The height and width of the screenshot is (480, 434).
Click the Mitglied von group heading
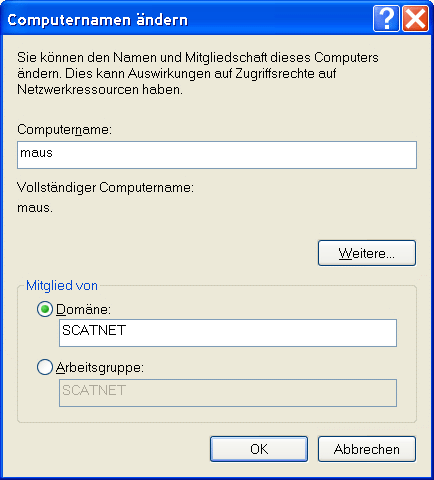coord(62,286)
